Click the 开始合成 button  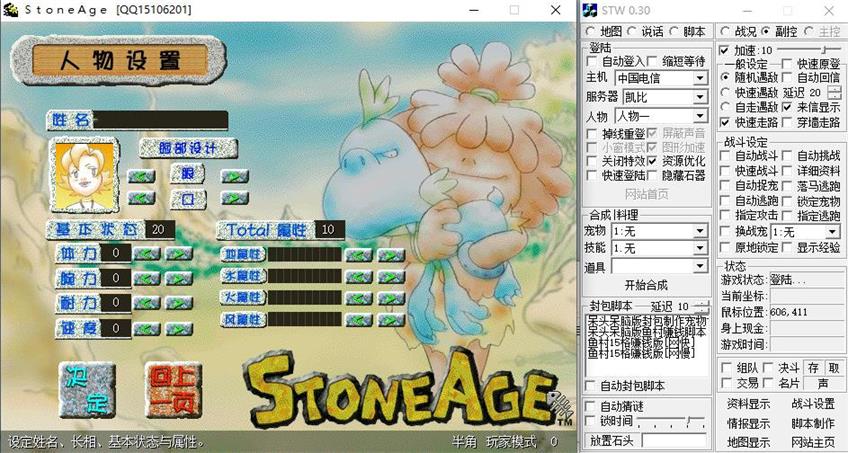(645, 285)
